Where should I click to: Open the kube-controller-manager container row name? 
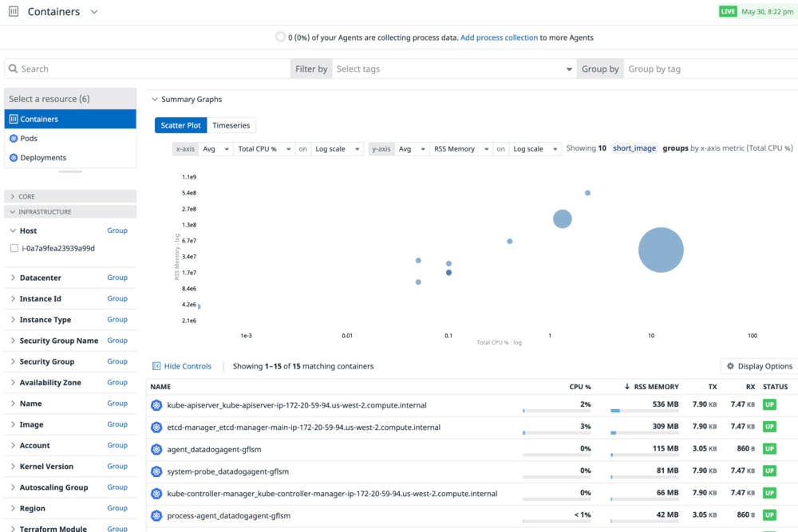tap(332, 494)
